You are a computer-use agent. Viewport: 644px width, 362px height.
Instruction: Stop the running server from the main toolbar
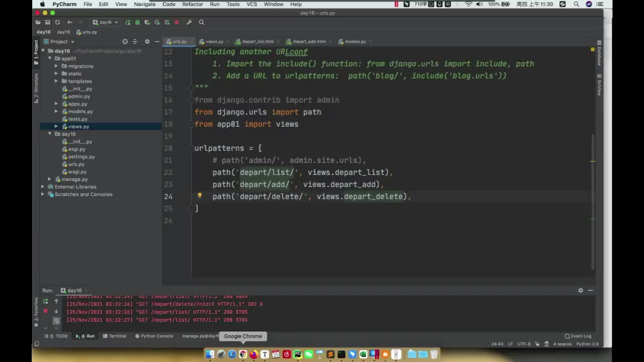point(177,22)
